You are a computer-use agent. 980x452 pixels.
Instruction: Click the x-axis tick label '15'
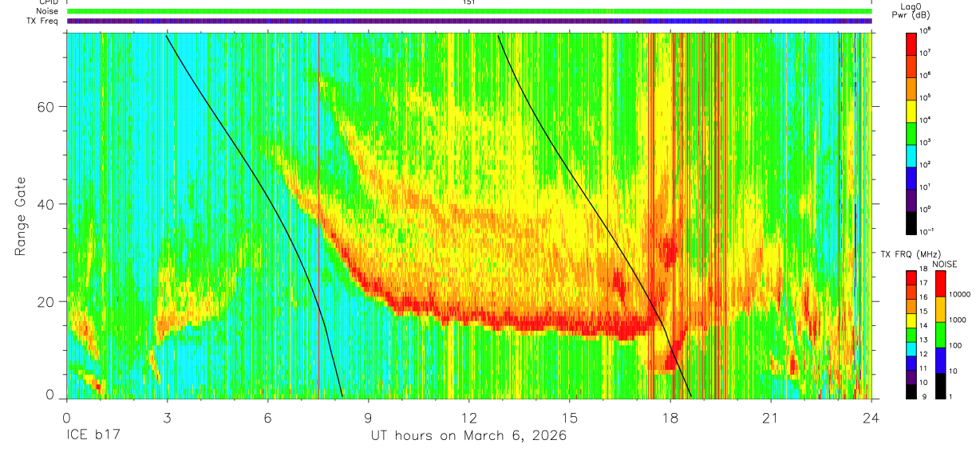click(x=570, y=418)
